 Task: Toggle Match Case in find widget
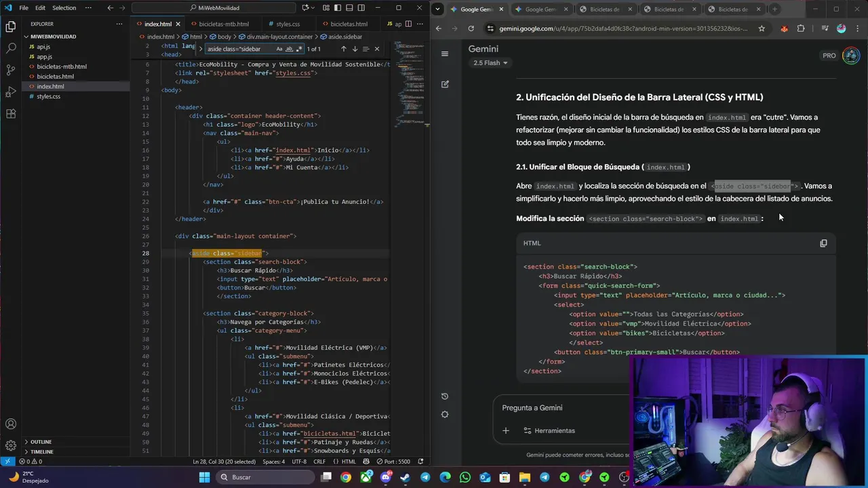click(279, 49)
